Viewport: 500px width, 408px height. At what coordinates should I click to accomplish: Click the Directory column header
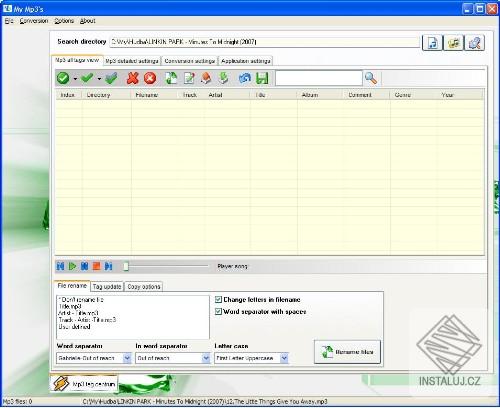106,95
